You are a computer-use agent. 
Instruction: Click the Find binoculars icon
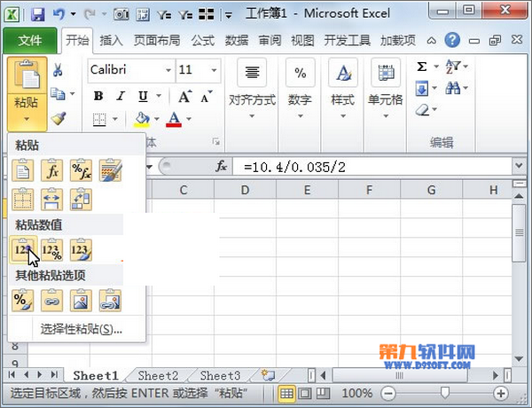point(453,89)
